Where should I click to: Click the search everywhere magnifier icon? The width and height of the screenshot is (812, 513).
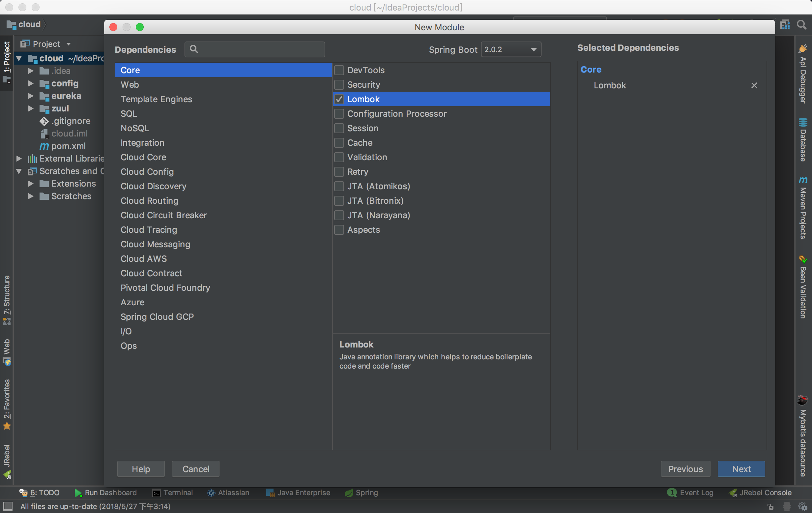point(801,25)
